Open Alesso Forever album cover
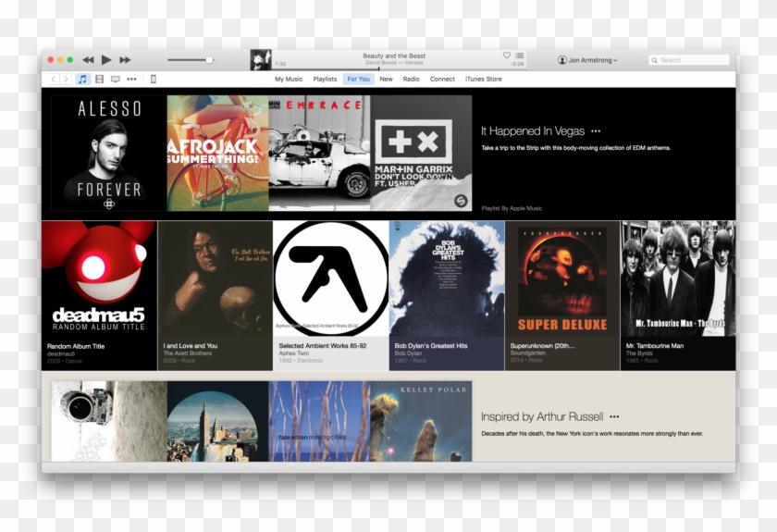The width and height of the screenshot is (777, 532). point(109,154)
